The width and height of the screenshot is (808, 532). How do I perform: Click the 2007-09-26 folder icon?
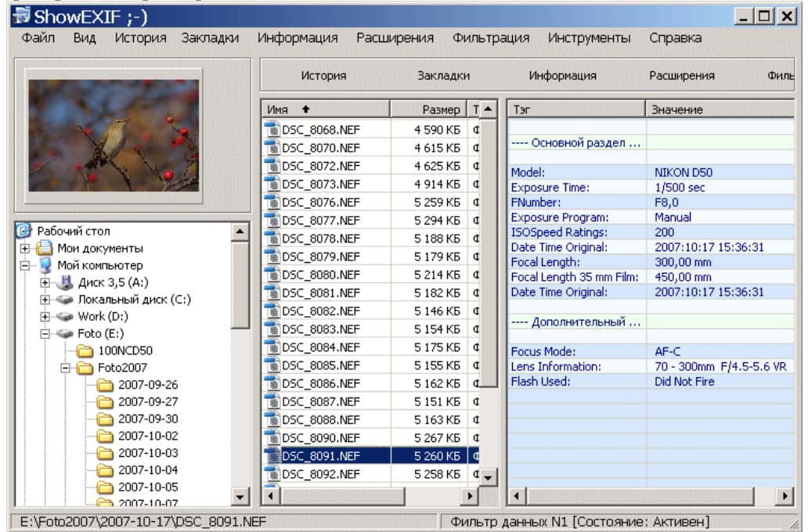(105, 385)
